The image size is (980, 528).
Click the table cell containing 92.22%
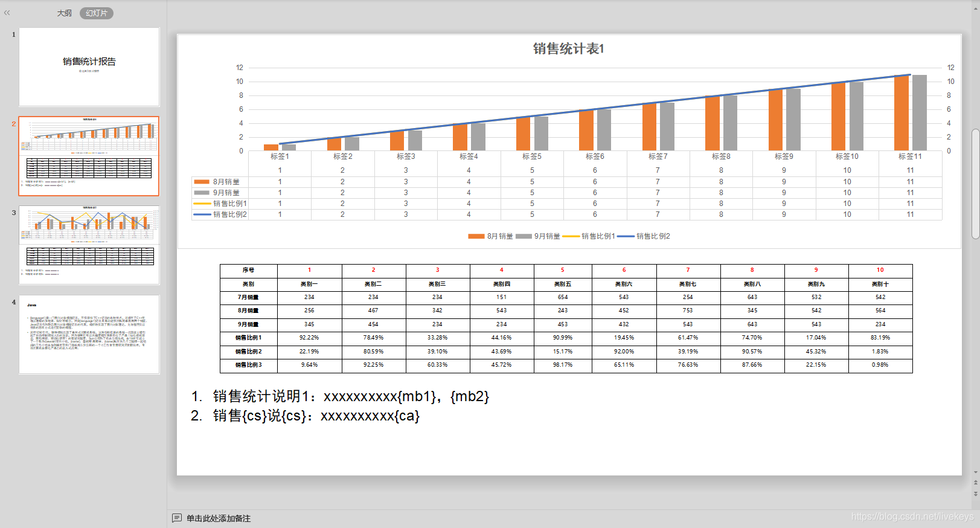click(309, 338)
